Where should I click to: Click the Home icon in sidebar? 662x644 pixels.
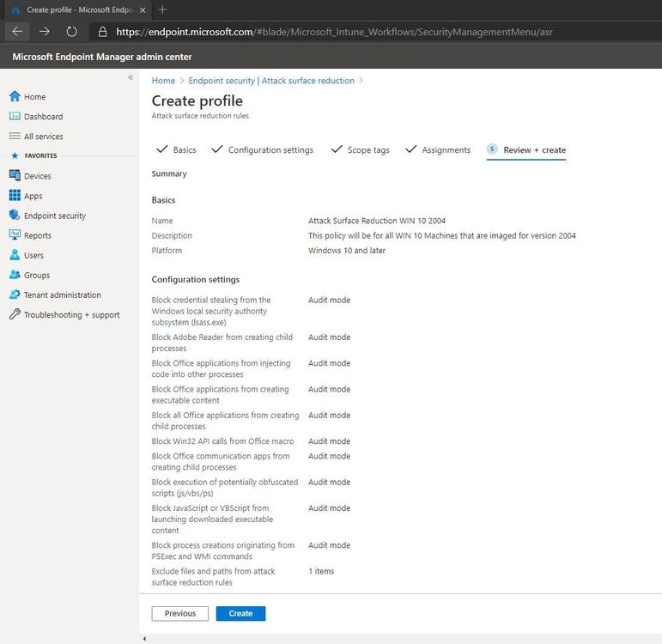15,96
